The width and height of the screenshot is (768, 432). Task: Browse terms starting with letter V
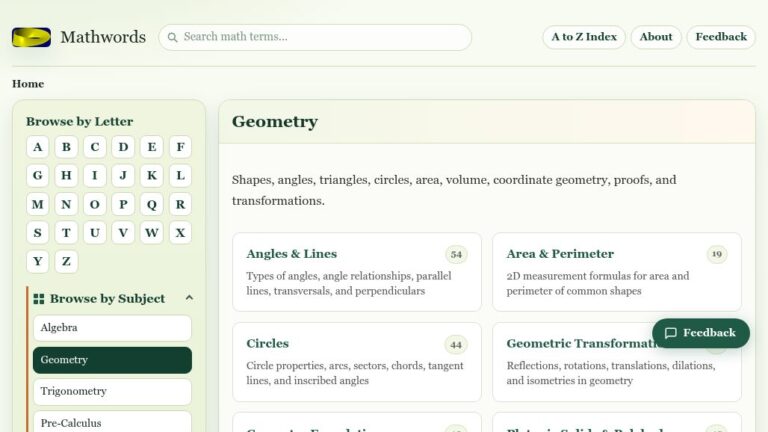[x=123, y=233]
